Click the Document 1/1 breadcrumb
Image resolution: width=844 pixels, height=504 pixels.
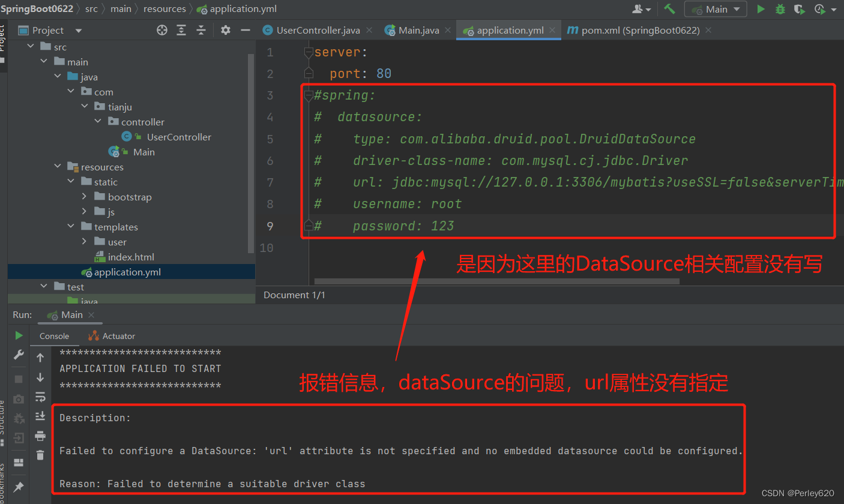pyautogui.click(x=294, y=295)
